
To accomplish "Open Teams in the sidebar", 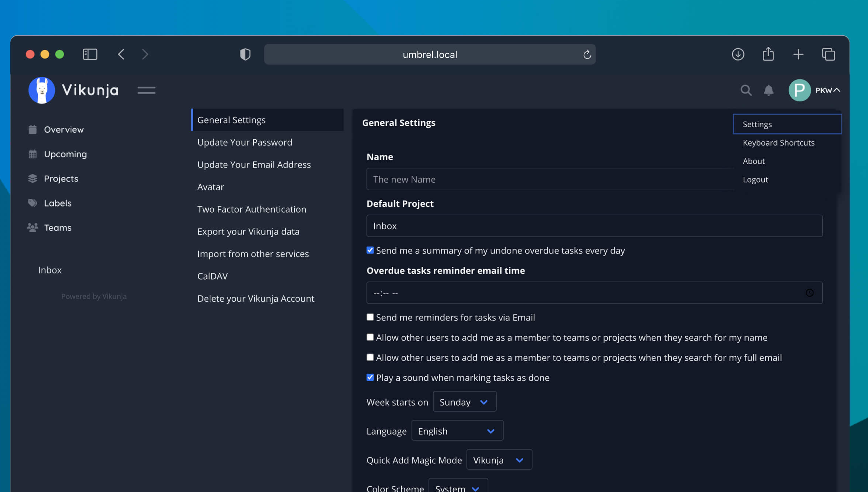I will (x=50, y=228).
